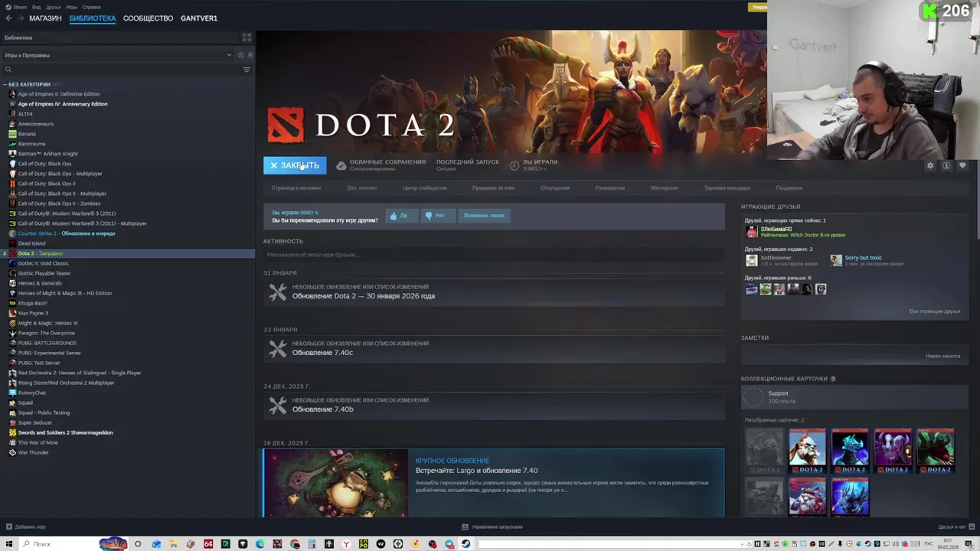Open Обновление Dota 2 30 января news

(x=494, y=292)
